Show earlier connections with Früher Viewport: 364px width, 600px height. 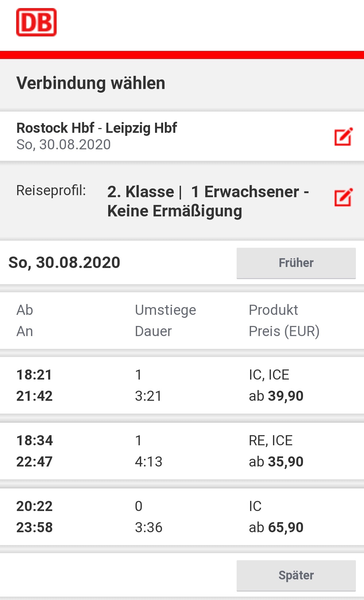pos(296,263)
